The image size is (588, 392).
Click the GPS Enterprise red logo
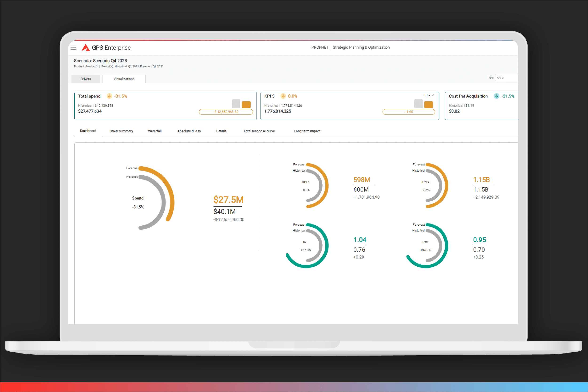[x=86, y=47]
